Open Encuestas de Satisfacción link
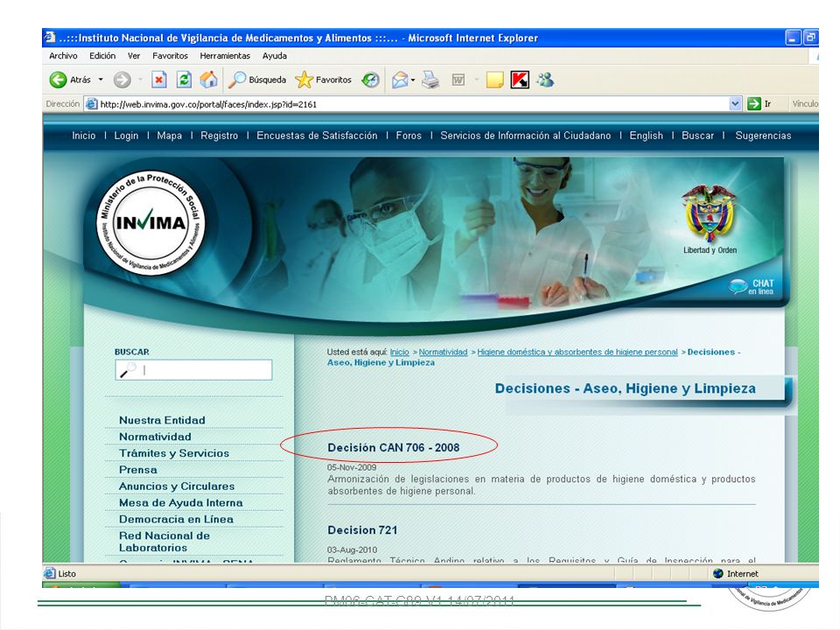 pyautogui.click(x=317, y=136)
